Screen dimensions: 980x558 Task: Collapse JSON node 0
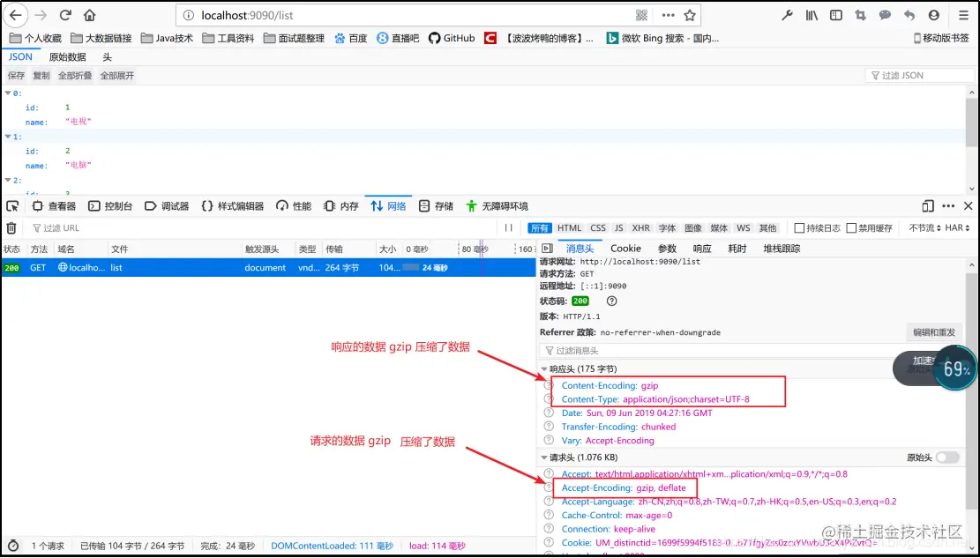coord(8,93)
